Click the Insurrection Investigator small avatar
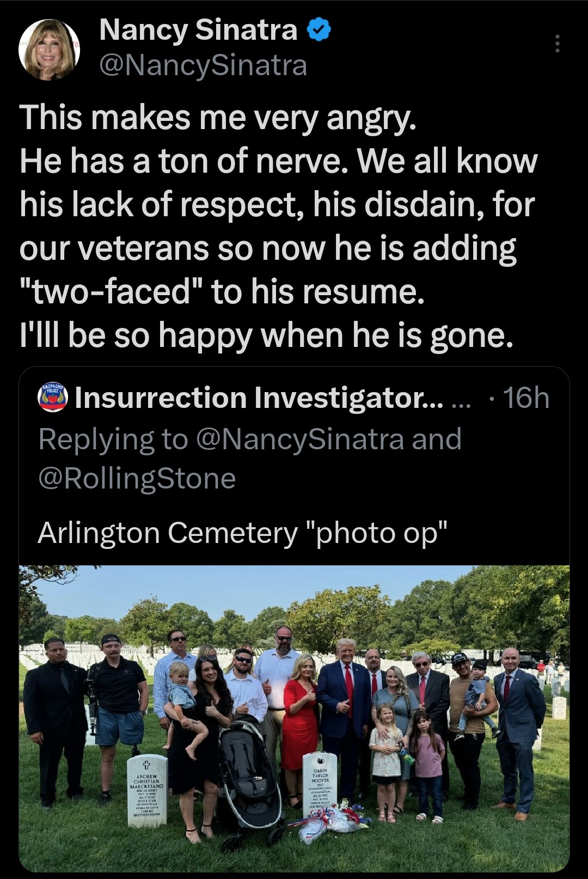The height and width of the screenshot is (879, 588). coord(52,398)
